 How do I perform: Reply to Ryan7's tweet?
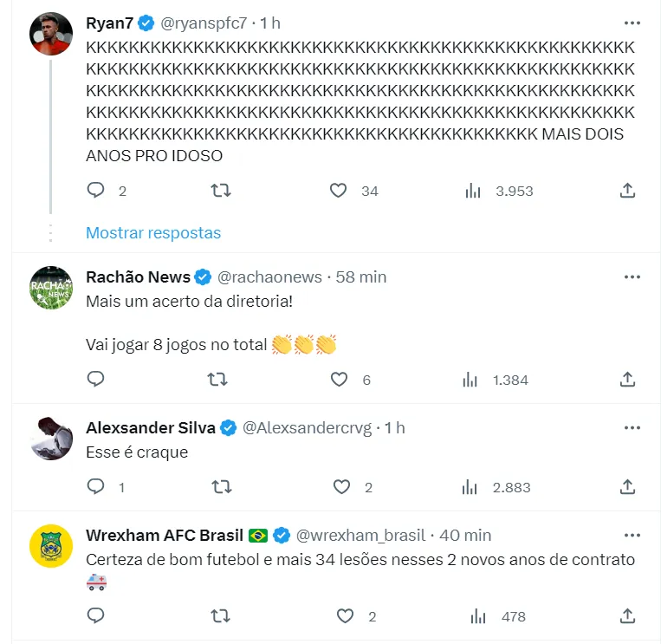coord(96,191)
